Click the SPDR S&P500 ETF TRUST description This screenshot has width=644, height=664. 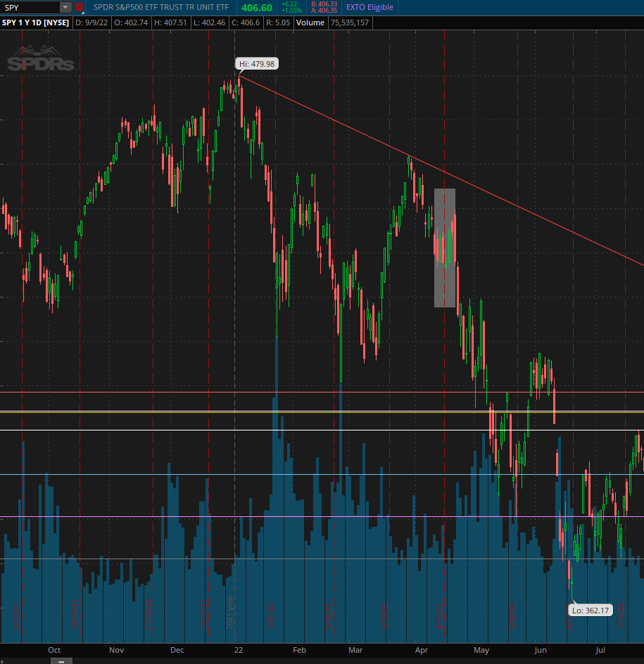pyautogui.click(x=161, y=7)
